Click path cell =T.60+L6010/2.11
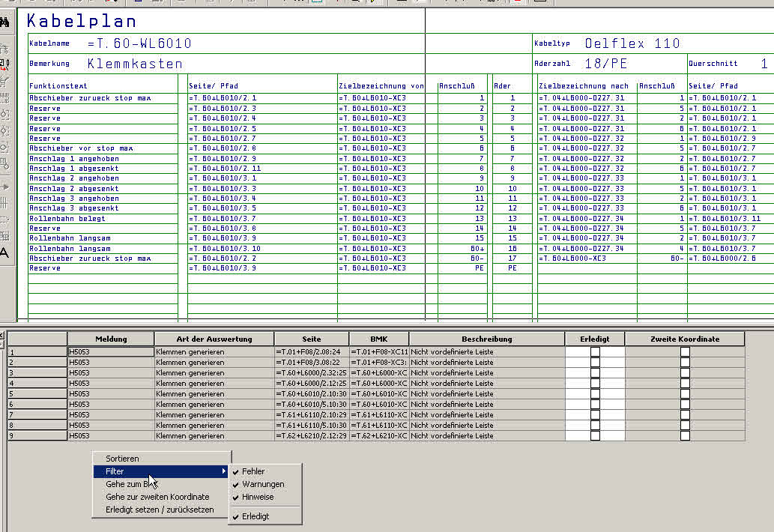Image resolution: width=774 pixels, height=532 pixels. [x=225, y=169]
